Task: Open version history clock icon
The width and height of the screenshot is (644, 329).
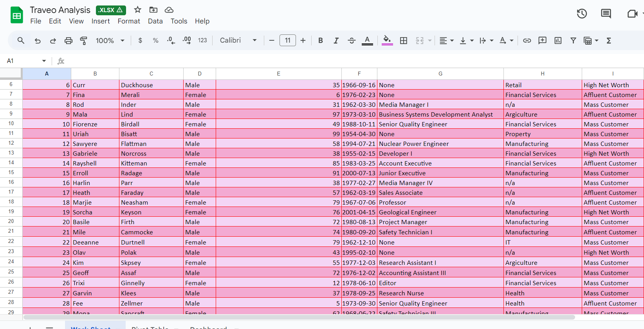Action: click(x=582, y=14)
